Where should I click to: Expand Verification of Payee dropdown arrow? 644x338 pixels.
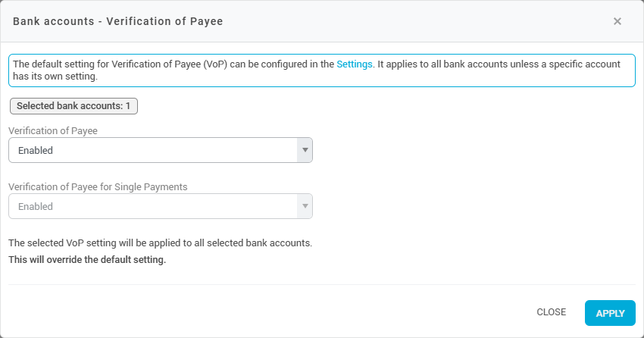[305, 150]
